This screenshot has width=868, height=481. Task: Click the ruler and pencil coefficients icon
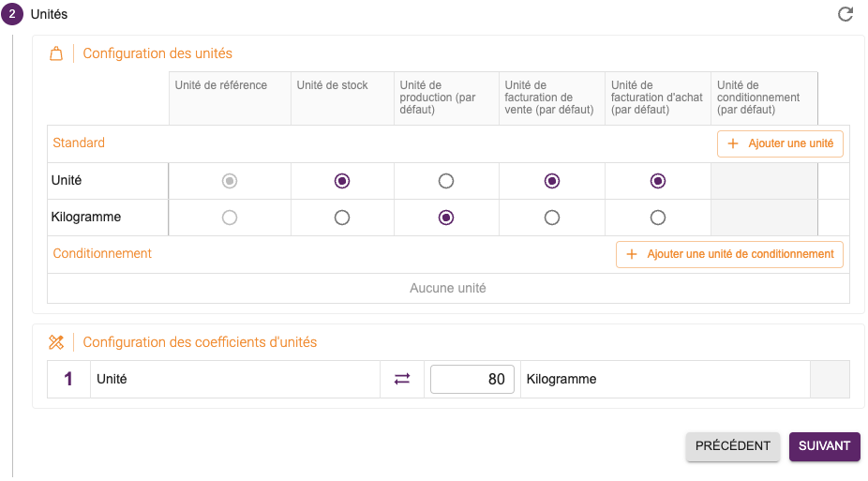click(x=56, y=342)
